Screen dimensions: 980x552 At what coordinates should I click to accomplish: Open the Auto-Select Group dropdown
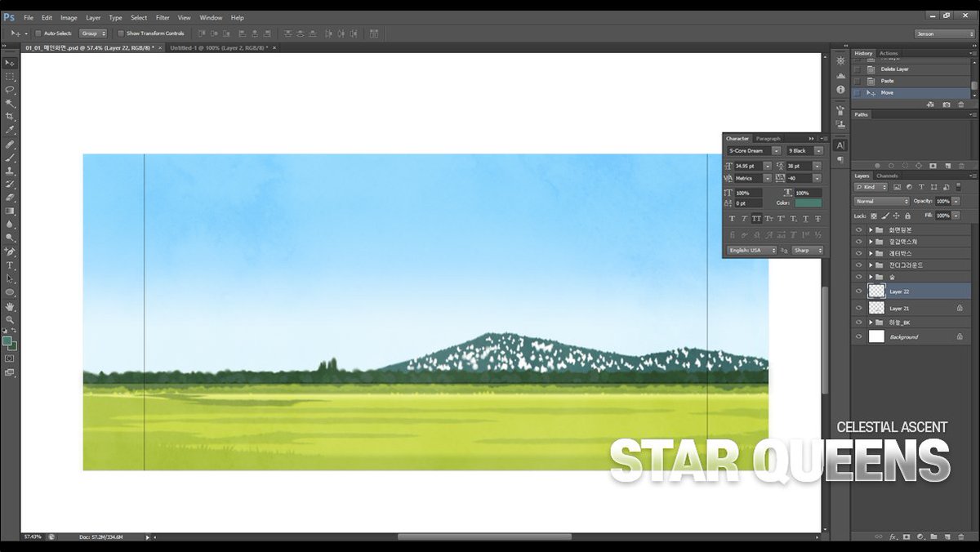(93, 33)
